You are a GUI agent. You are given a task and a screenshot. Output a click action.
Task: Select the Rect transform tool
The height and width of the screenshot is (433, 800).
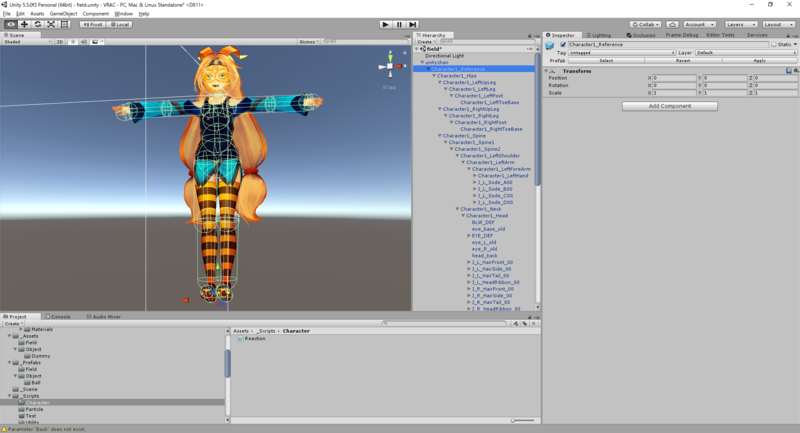64,24
